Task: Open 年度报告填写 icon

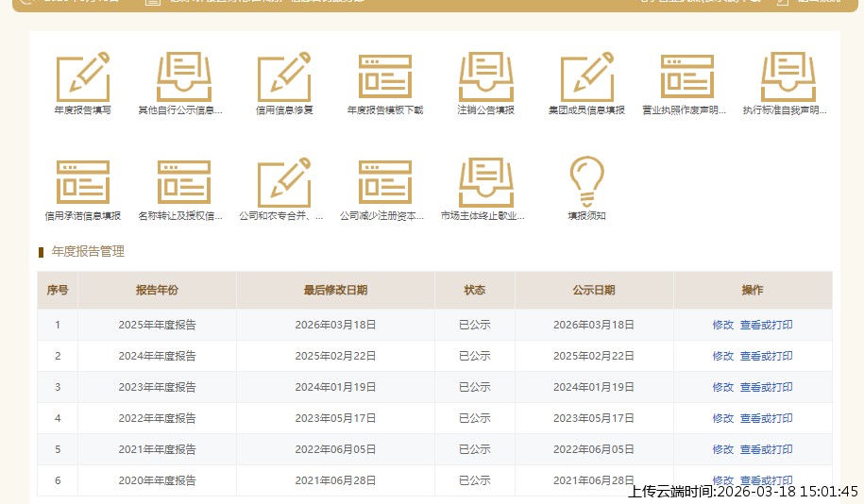Action: click(82, 77)
